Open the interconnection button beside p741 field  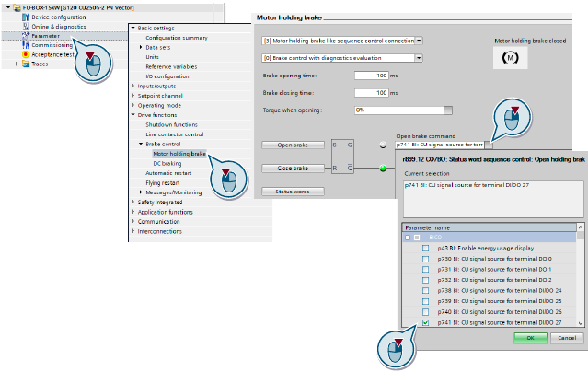(x=488, y=145)
